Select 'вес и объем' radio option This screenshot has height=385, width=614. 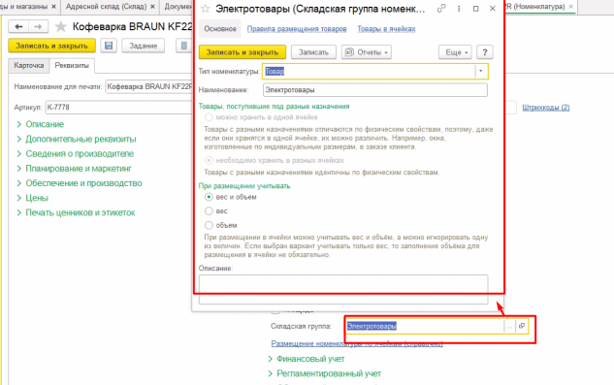(209, 197)
